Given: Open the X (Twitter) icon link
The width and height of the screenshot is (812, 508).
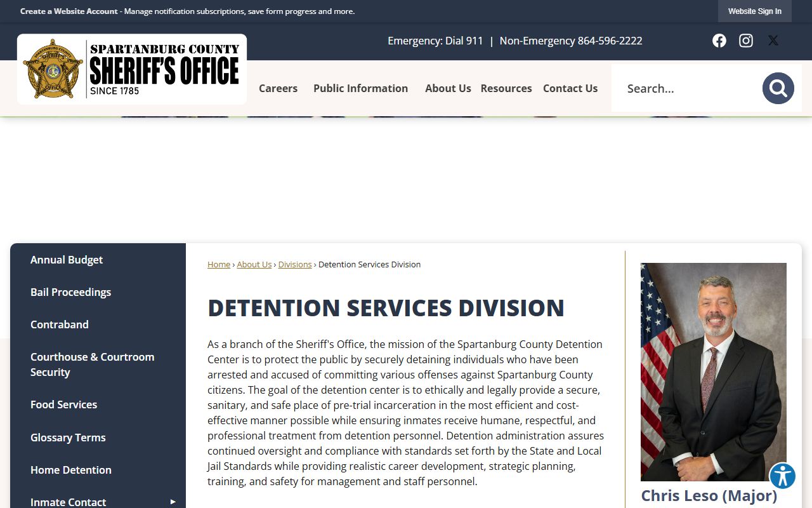Looking at the screenshot, I should (x=773, y=41).
